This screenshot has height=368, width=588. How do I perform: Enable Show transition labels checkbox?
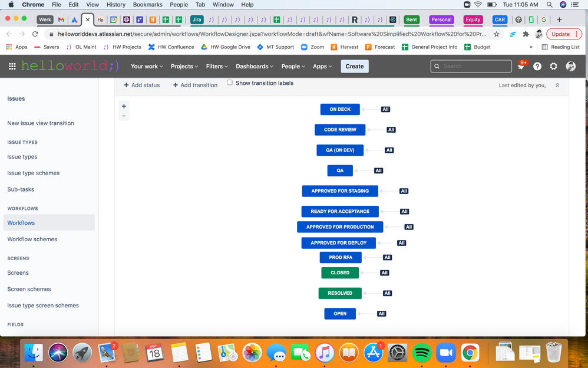[230, 83]
